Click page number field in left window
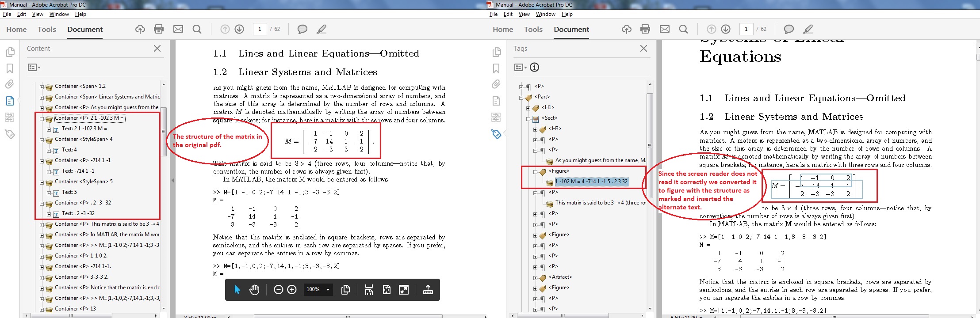 pyautogui.click(x=260, y=29)
